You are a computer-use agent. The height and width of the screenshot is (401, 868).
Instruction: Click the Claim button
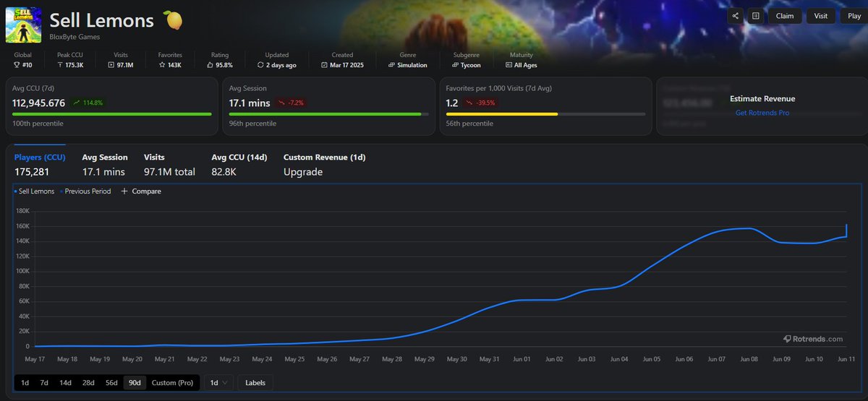point(785,16)
